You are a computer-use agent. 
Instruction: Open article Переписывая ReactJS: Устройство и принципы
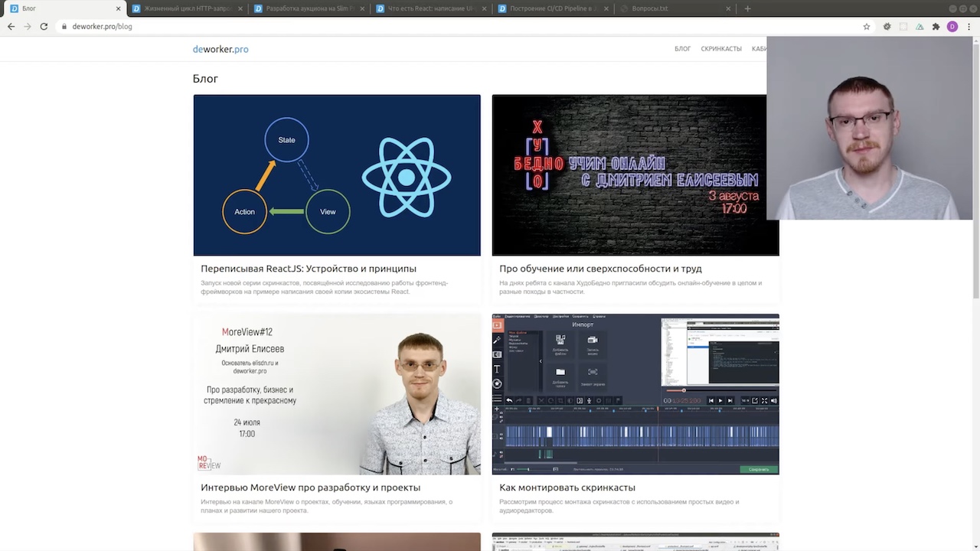pos(308,269)
